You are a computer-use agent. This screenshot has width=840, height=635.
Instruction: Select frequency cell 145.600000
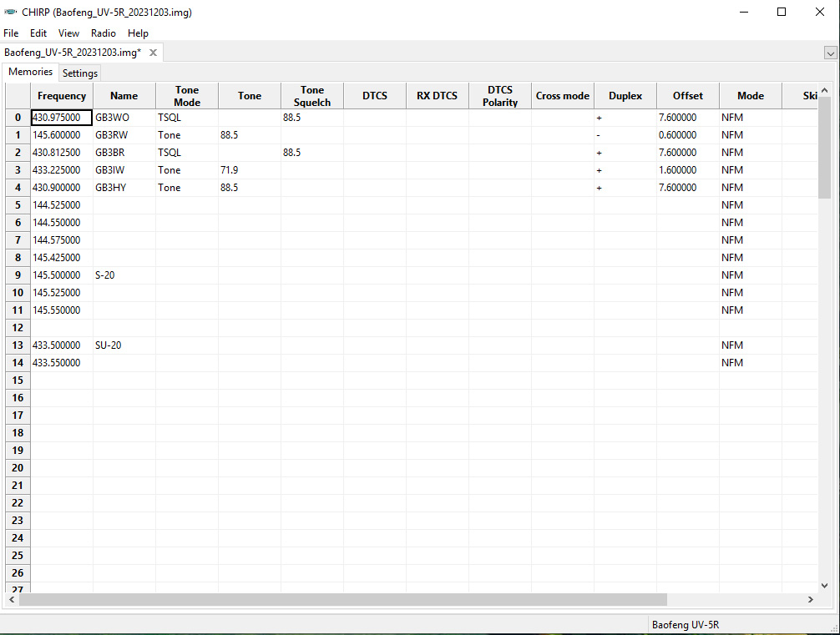point(62,135)
